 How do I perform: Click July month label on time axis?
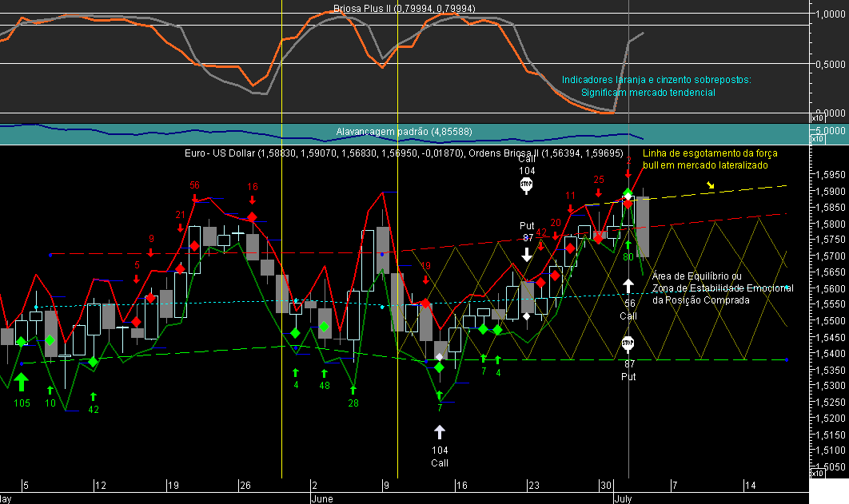(x=624, y=498)
